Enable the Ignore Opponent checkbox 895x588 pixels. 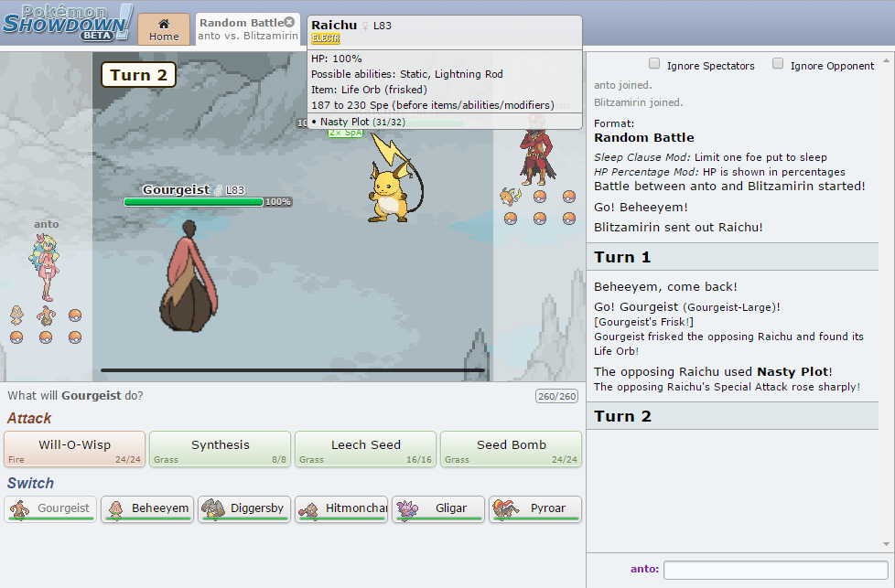coord(778,63)
